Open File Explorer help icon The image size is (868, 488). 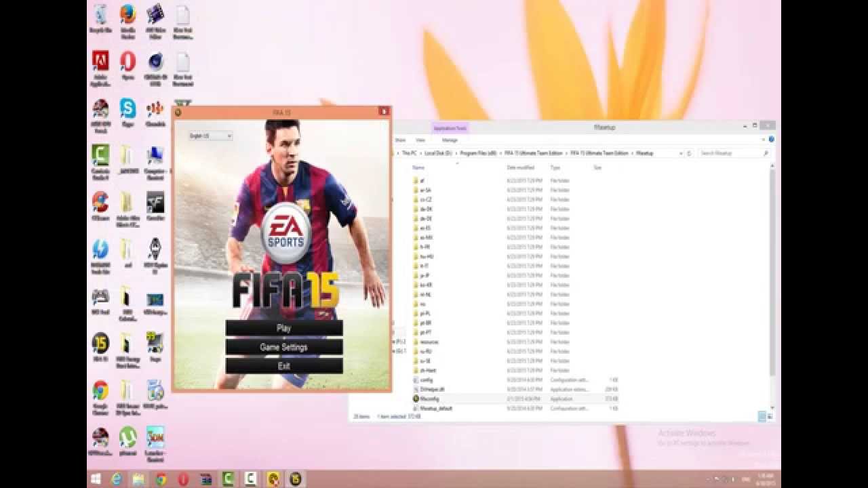(x=772, y=140)
